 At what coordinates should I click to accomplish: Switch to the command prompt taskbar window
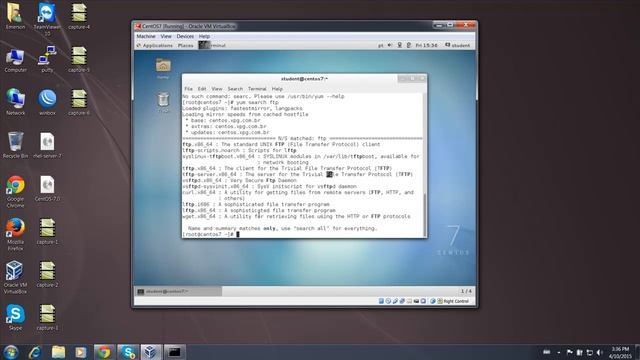click(x=175, y=352)
